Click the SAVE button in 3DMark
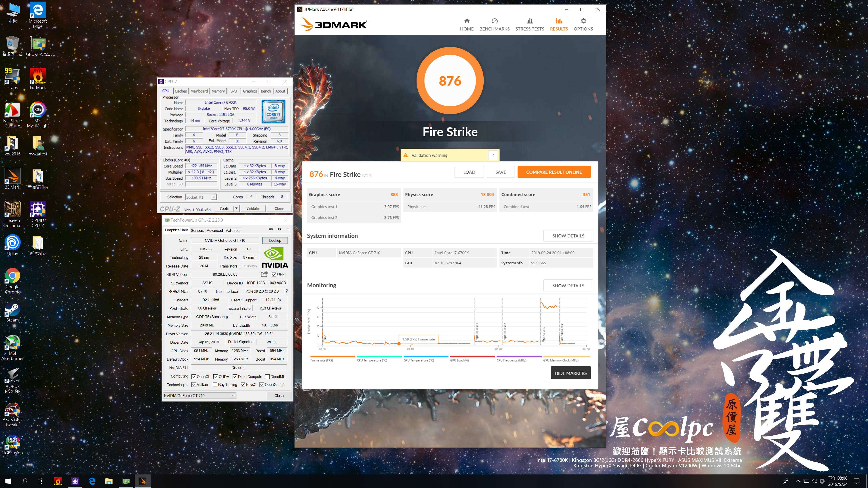Screen dimensions: 868x488 tap(501, 172)
